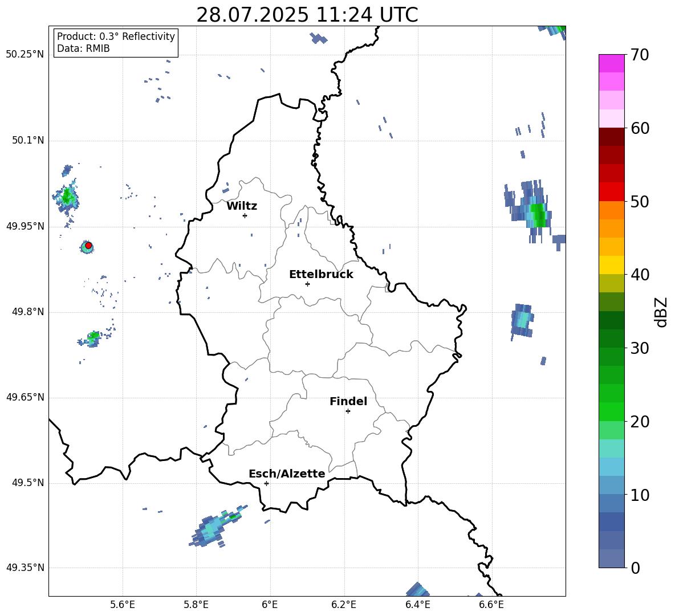This screenshot has height=616, width=675.
Task: Pick the bright red colorbar swatch above 50
Action: point(611,192)
